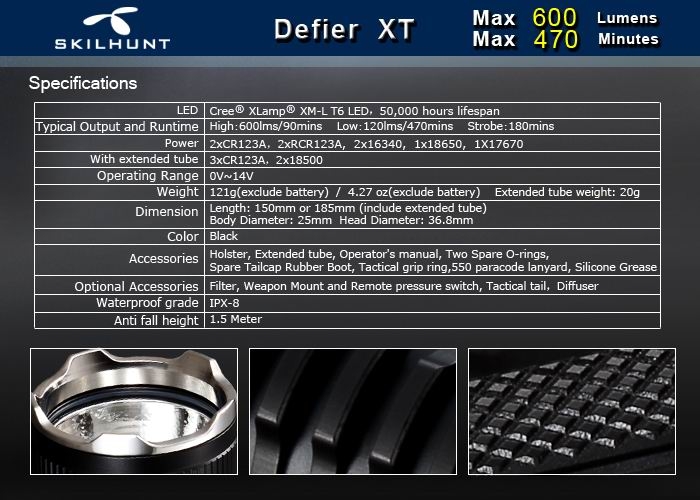Viewport: 700px width, 500px height.
Task: Click 'Holster, Extended tube' accessories line
Action: (x=379, y=254)
